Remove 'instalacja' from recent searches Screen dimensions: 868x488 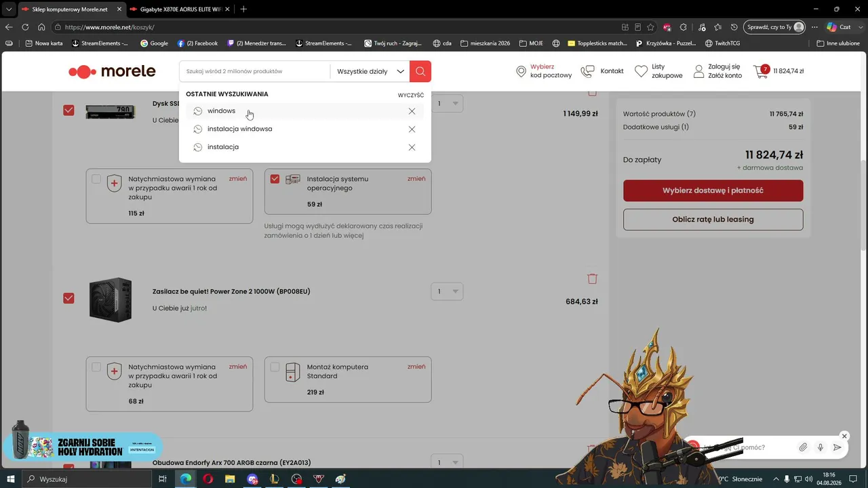tap(412, 147)
